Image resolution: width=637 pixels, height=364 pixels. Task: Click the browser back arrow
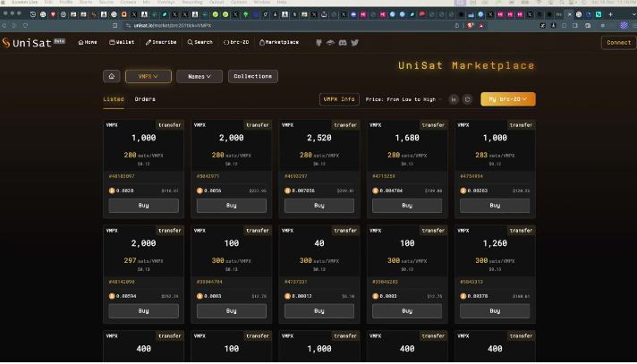(4, 26)
